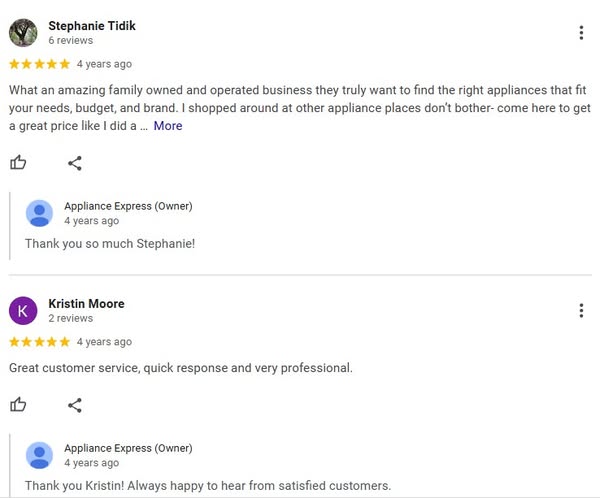
Task: Open Stephanie Tidik's profile name link
Action: [92, 25]
